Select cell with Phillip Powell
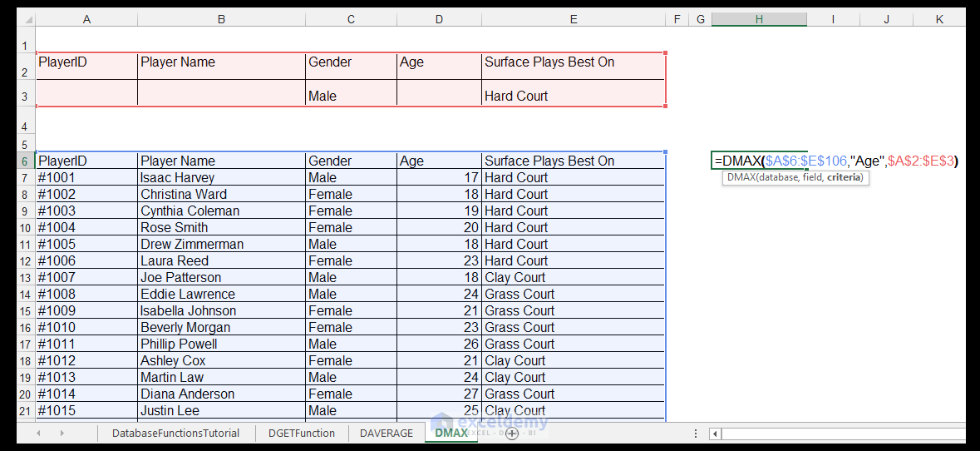This screenshot has width=980, height=451. [x=221, y=344]
